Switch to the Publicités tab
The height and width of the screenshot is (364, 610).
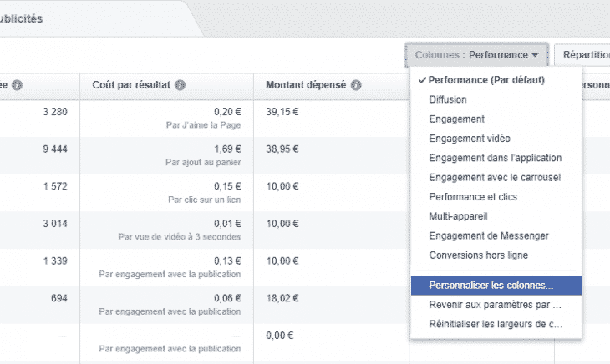pos(21,18)
